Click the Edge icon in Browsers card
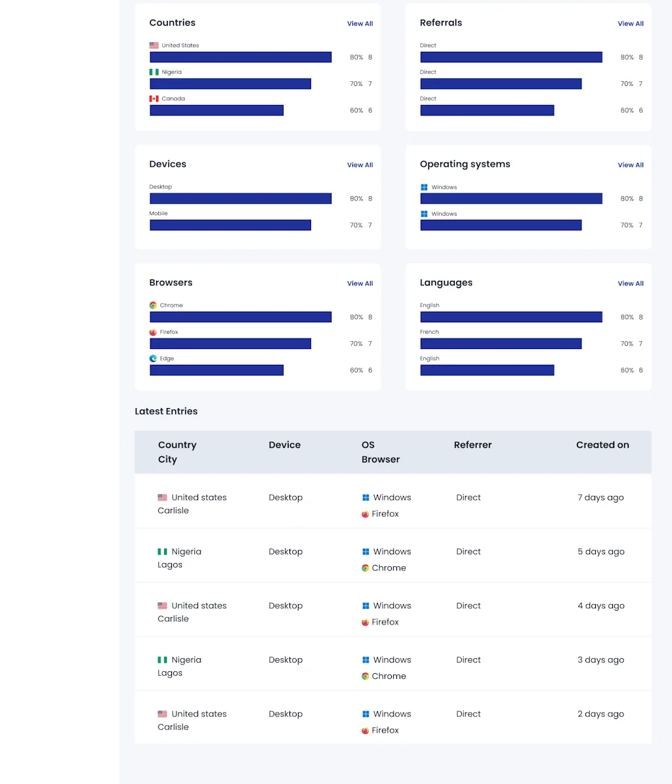The width and height of the screenshot is (672, 784). [x=153, y=359]
